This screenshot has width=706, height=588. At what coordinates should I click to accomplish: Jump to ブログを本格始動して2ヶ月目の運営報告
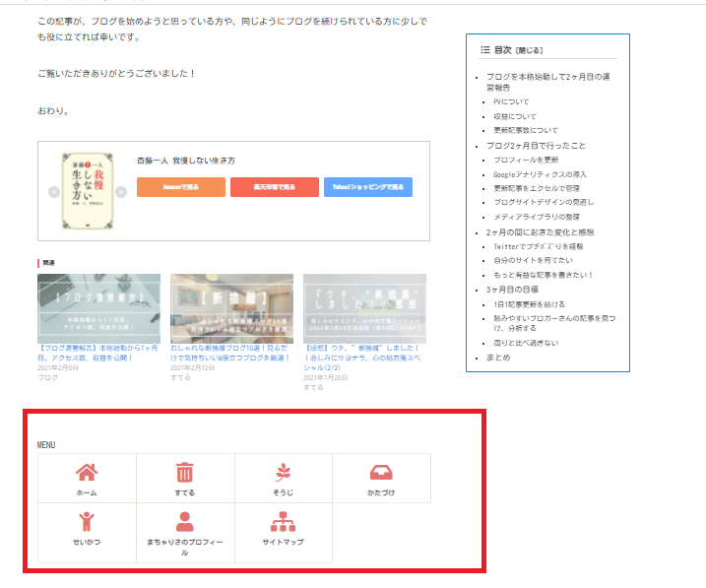547,82
